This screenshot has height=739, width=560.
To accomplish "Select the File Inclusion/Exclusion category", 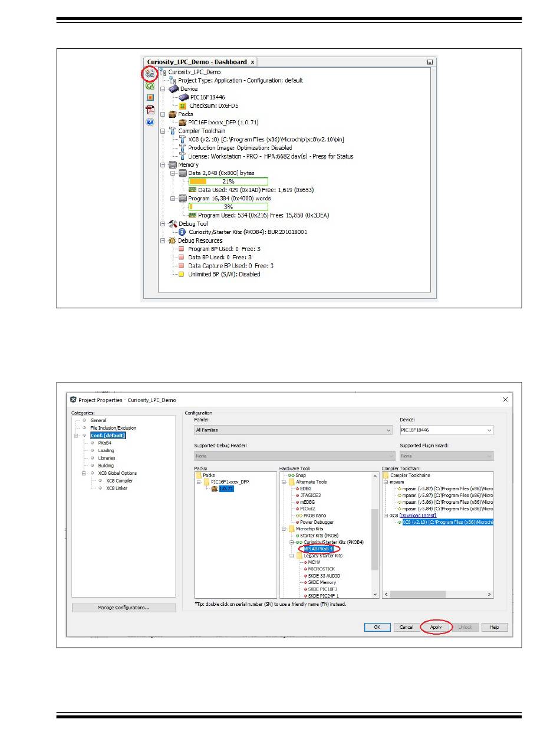I will click(113, 428).
